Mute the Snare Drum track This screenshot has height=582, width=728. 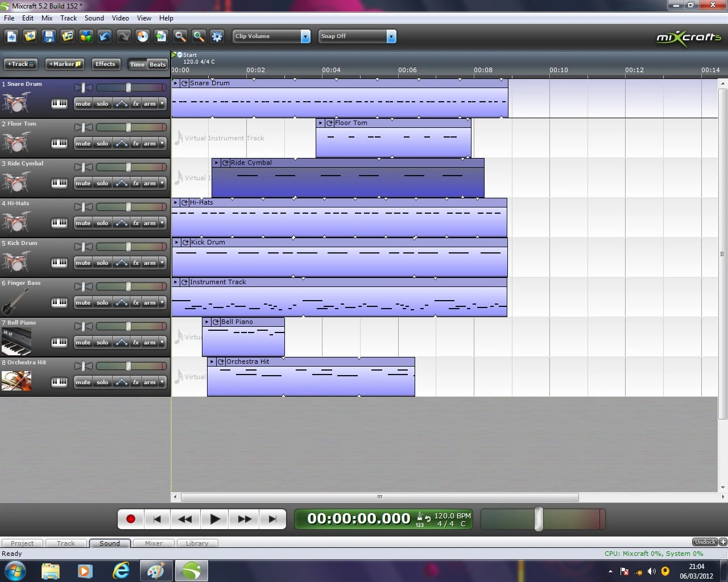83,103
